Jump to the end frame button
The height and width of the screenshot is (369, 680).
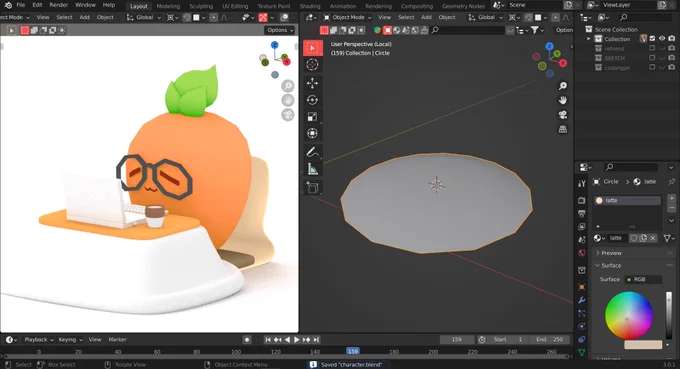click(316, 340)
